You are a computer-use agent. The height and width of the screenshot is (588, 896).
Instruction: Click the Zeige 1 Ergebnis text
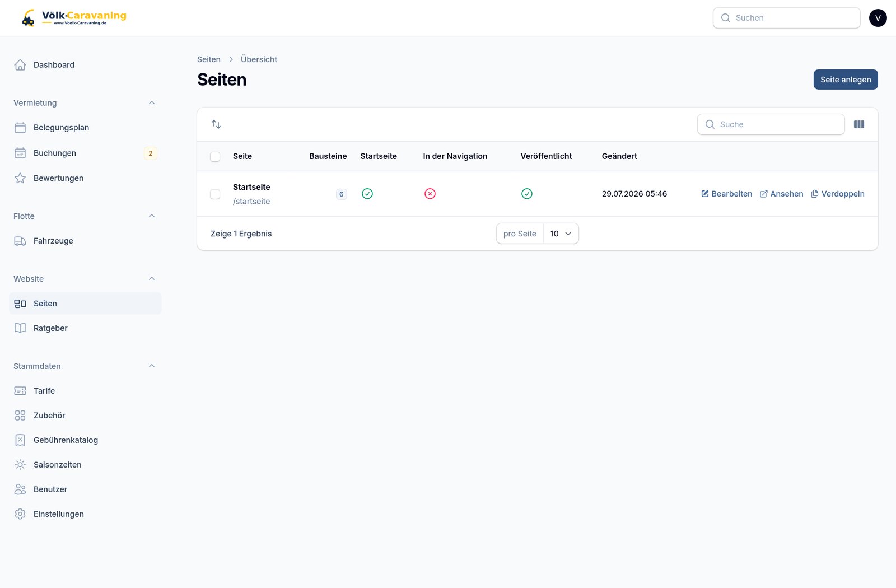[241, 234]
